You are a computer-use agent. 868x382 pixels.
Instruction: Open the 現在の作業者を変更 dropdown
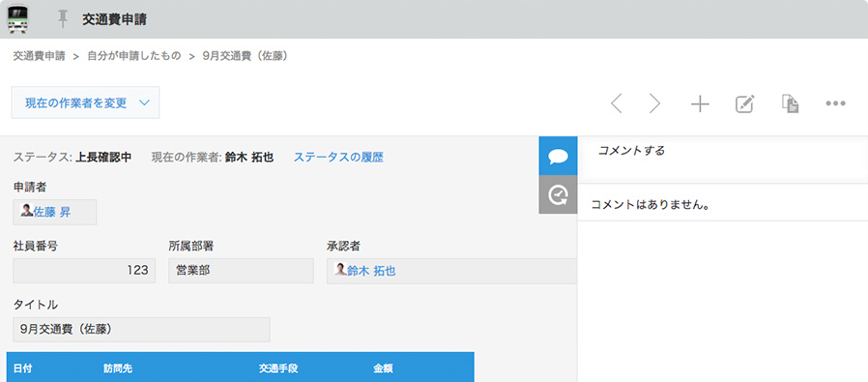point(86,103)
